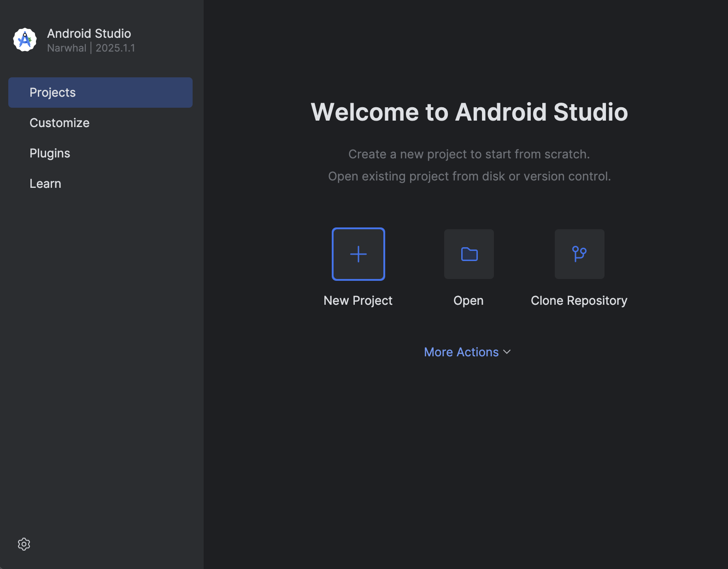728x569 pixels.
Task: Expand the More Actions dropdown
Action: pyautogui.click(x=467, y=352)
